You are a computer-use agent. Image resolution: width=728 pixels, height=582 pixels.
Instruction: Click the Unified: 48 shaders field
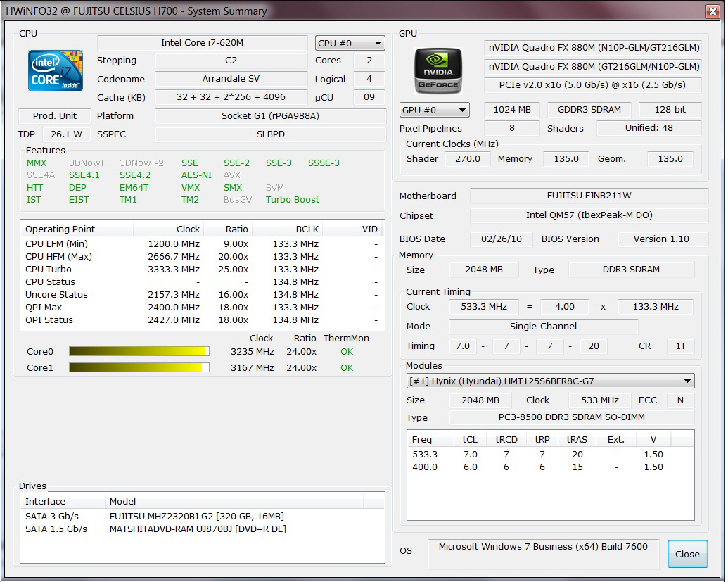[649, 128]
